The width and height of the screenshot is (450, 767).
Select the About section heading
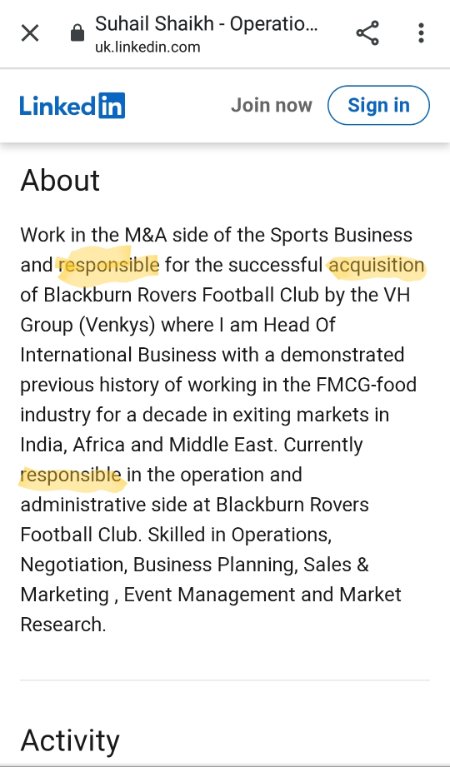60,180
